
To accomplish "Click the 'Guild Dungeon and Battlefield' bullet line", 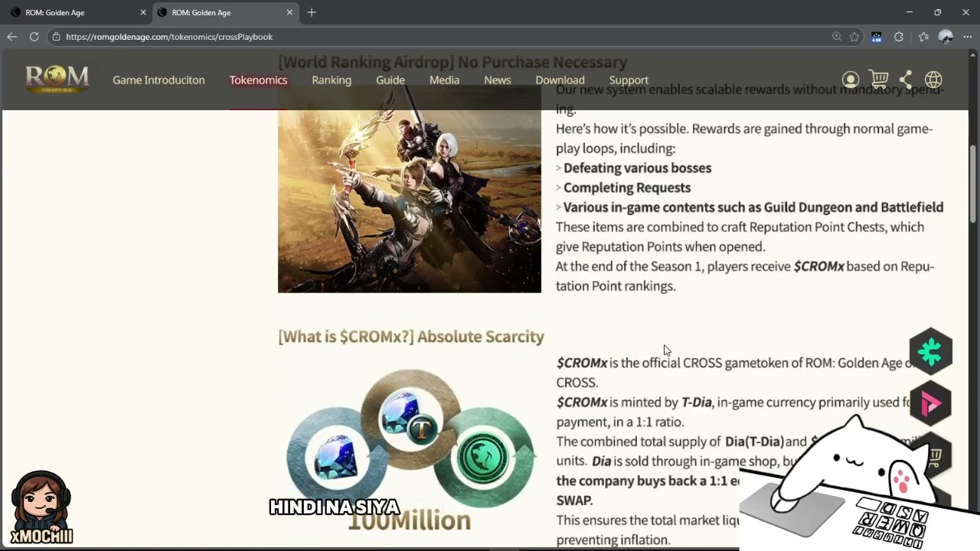I will pos(753,207).
